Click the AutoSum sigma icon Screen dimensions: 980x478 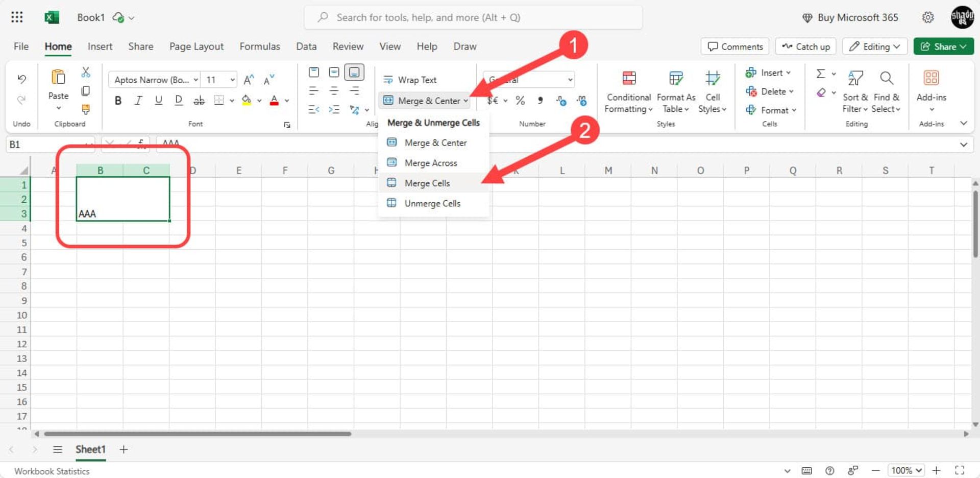[x=820, y=74]
